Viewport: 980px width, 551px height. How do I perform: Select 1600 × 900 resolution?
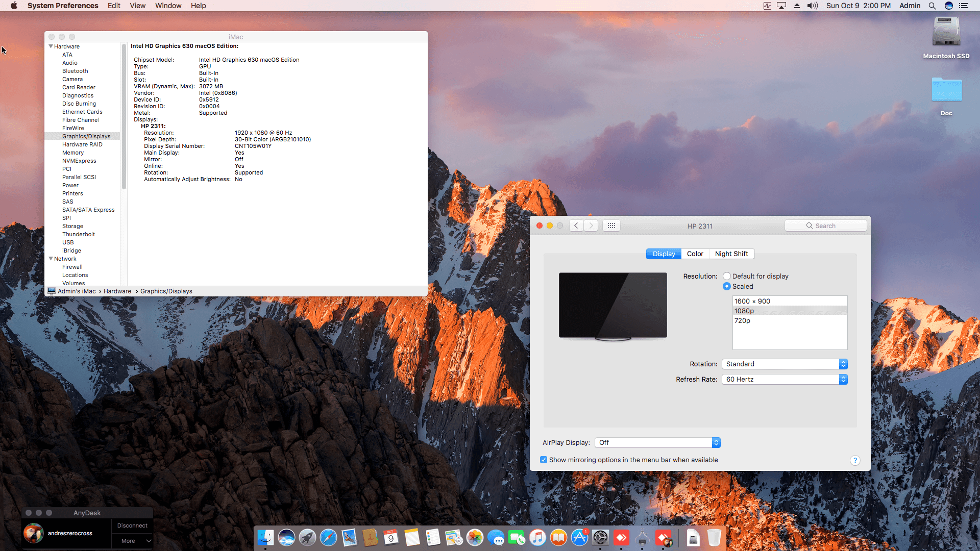tap(790, 301)
